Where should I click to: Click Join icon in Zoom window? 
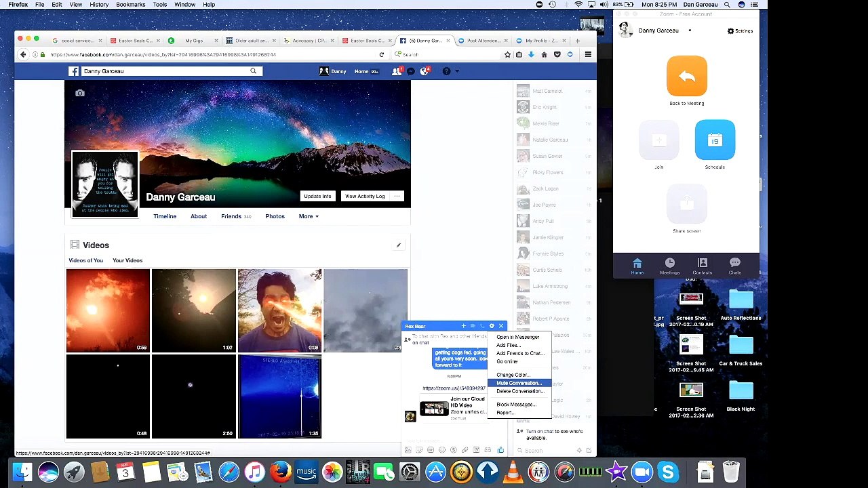coord(659,140)
